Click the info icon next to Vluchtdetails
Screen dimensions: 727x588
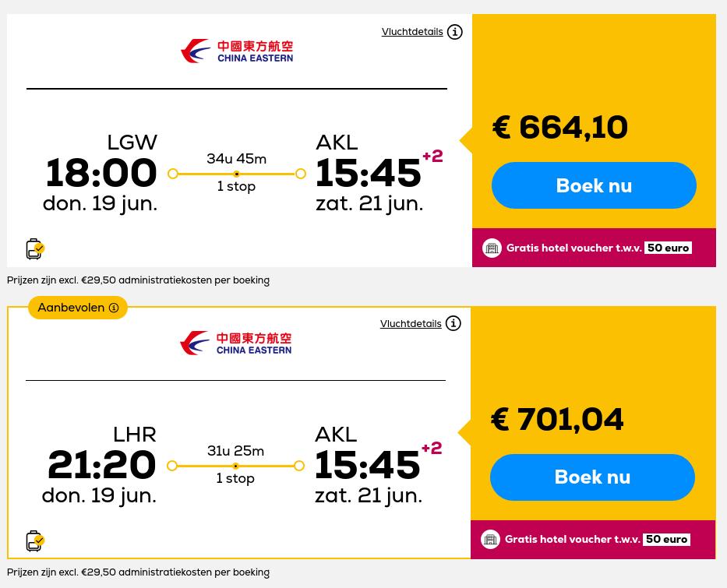coord(455,32)
